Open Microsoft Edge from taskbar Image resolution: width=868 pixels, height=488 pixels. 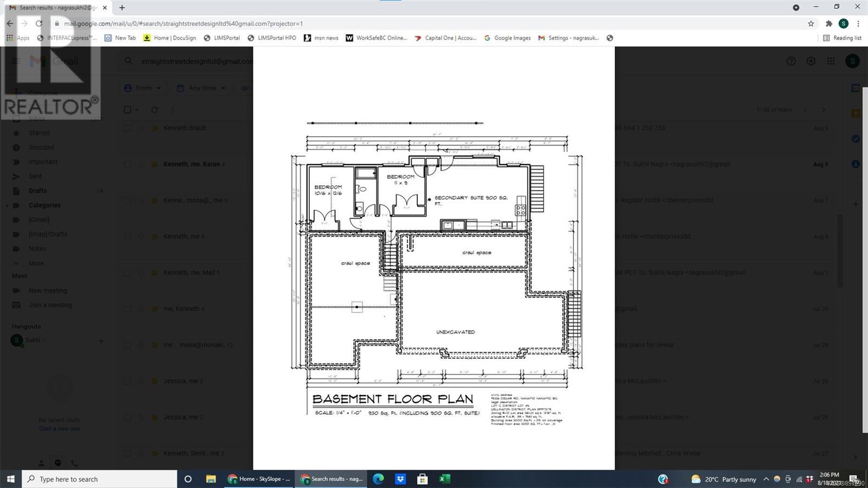coord(378,479)
